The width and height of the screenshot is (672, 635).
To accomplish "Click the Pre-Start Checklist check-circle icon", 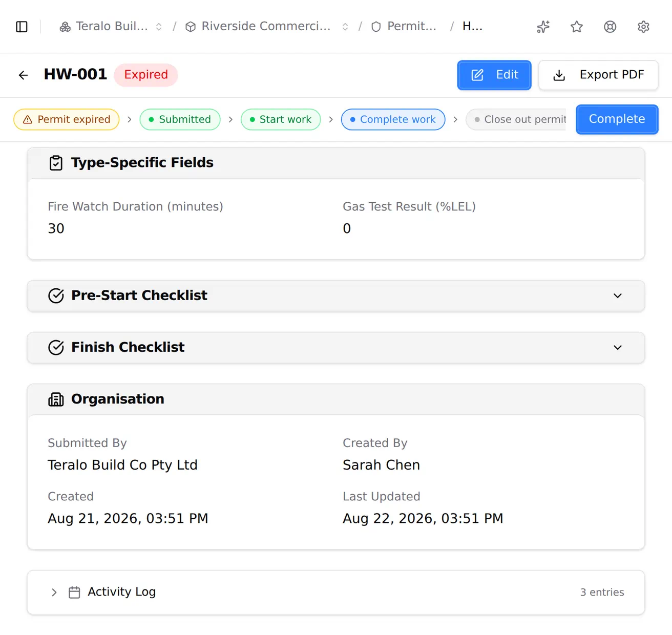I will coord(56,295).
